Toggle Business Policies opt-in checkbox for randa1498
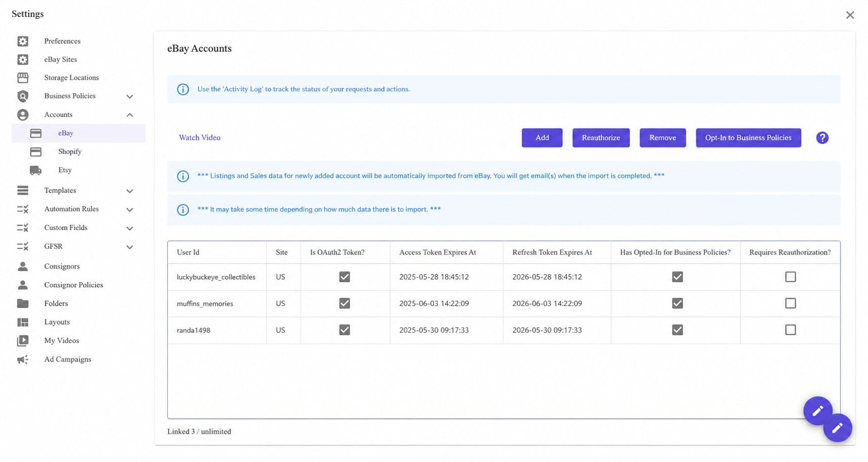This screenshot has width=868, height=462. (678, 330)
